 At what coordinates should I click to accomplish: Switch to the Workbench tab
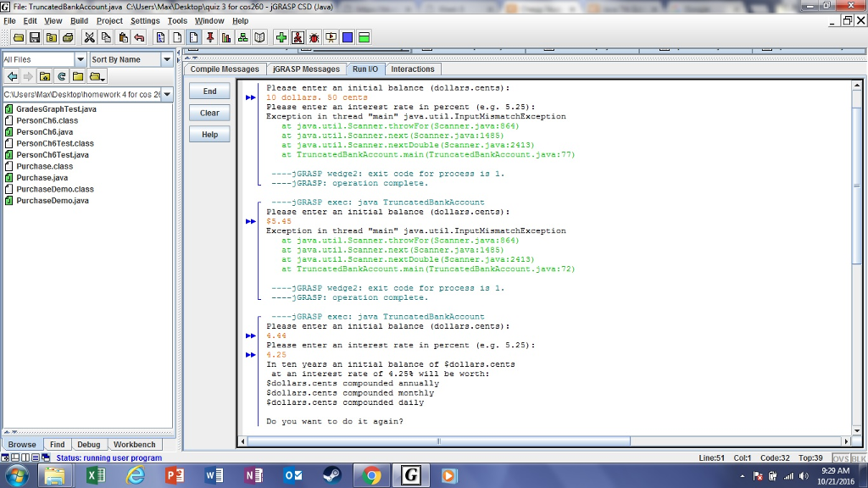coord(135,444)
